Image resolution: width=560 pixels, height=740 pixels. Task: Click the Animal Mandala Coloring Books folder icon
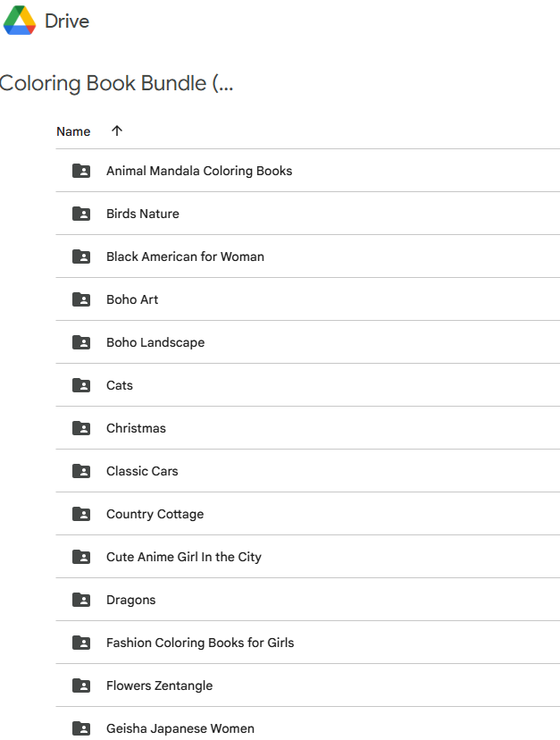point(81,171)
